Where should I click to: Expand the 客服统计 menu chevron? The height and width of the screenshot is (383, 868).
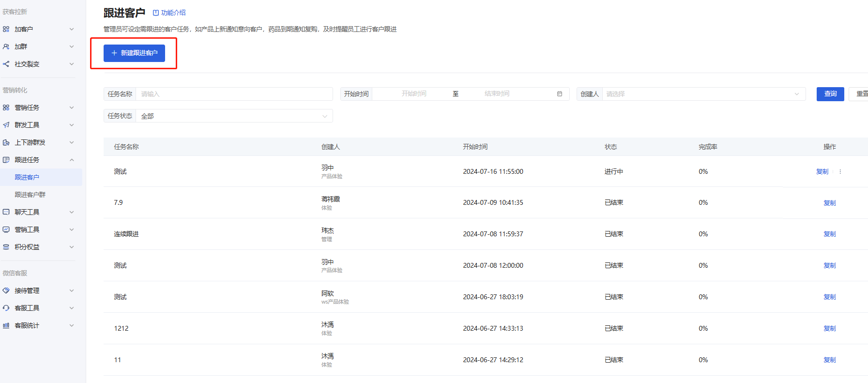[72, 325]
